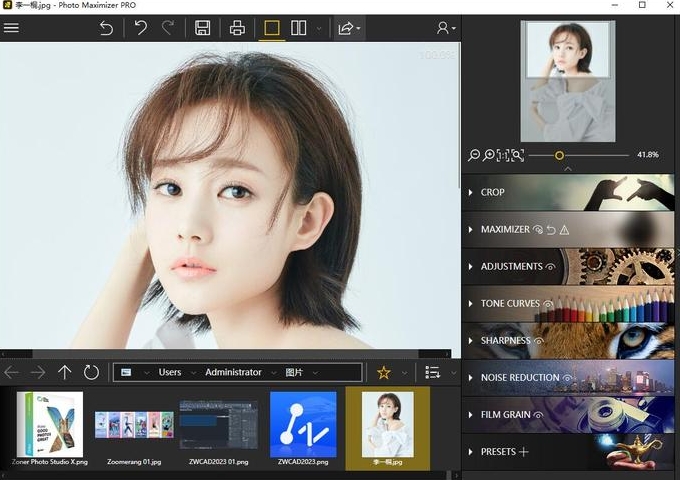Open dropdown arrow after 图片 breadcrumb
The width and height of the screenshot is (680, 480).
[x=315, y=373]
